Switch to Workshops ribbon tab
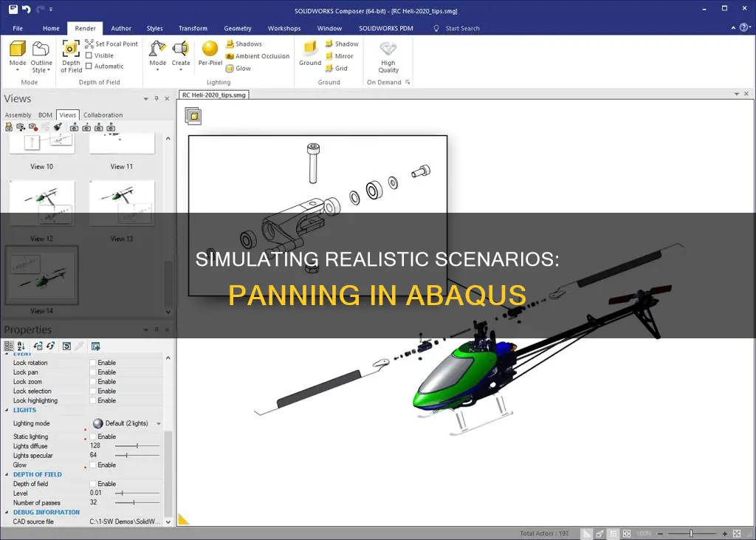This screenshot has height=540, width=756. click(284, 29)
